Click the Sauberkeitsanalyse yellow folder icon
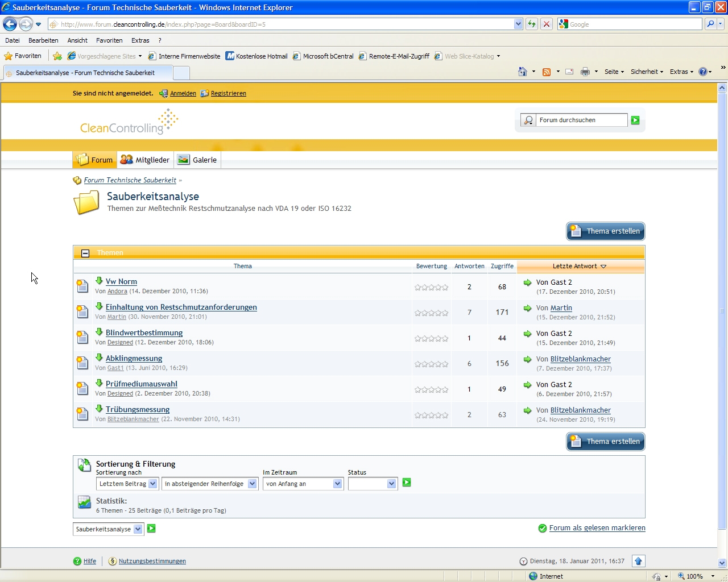 [x=86, y=203]
